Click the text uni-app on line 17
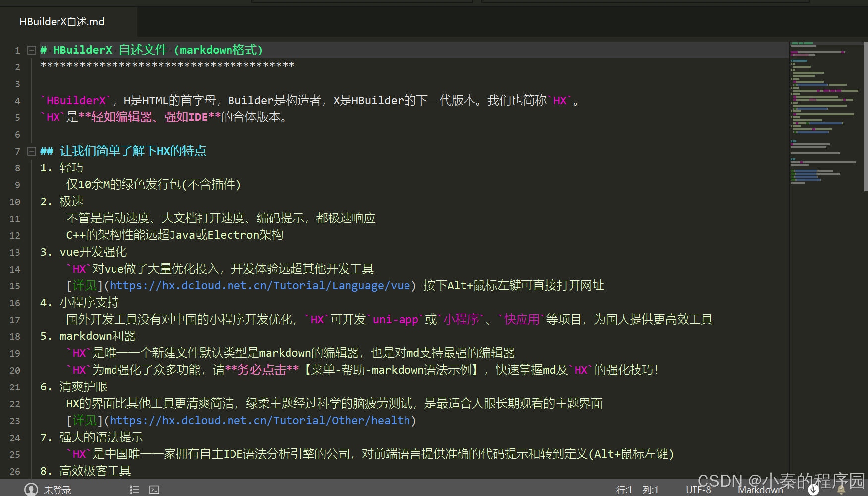868x496 pixels. click(x=396, y=320)
